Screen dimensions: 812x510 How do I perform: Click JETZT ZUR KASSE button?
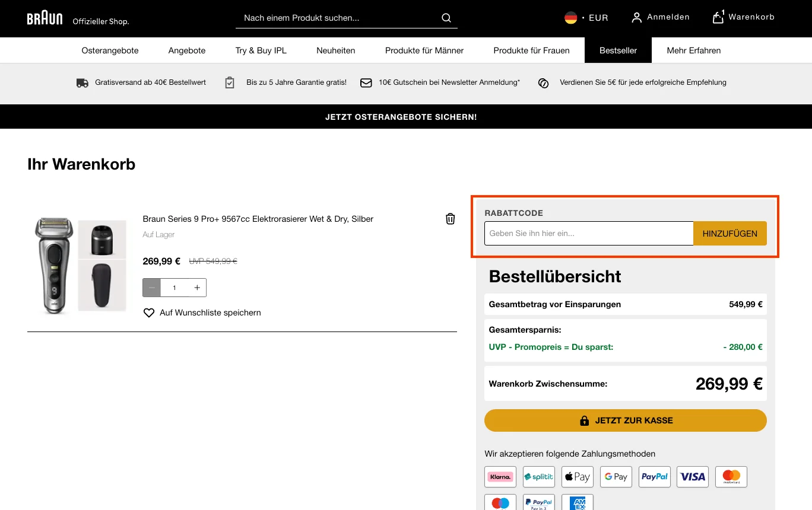(626, 420)
